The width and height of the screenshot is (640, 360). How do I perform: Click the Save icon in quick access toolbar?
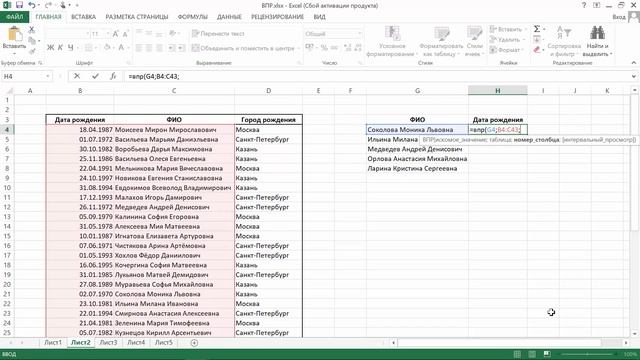click(19, 5)
